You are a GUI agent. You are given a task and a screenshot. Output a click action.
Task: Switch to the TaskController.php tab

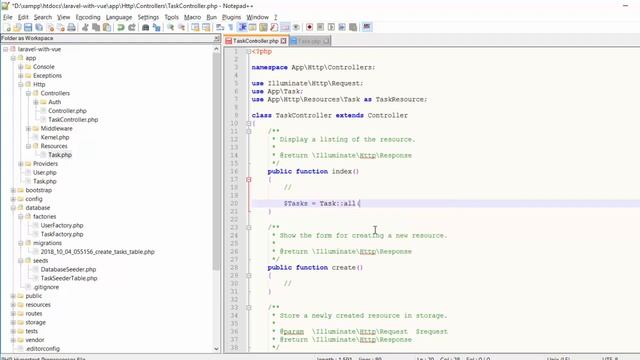[256, 41]
